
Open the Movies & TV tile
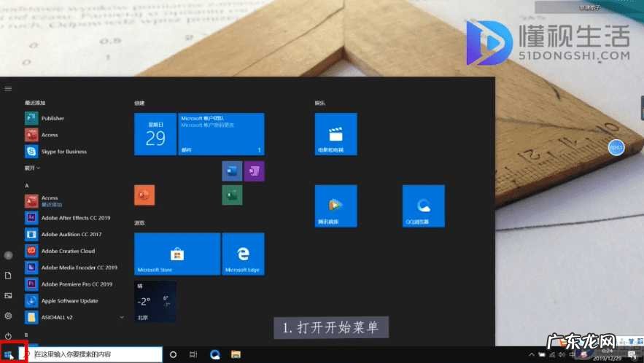pos(335,134)
